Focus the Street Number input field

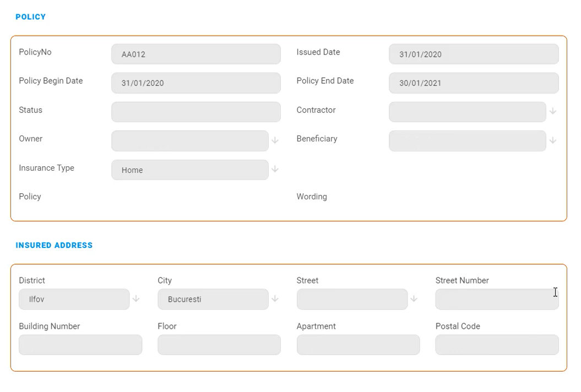click(496, 300)
